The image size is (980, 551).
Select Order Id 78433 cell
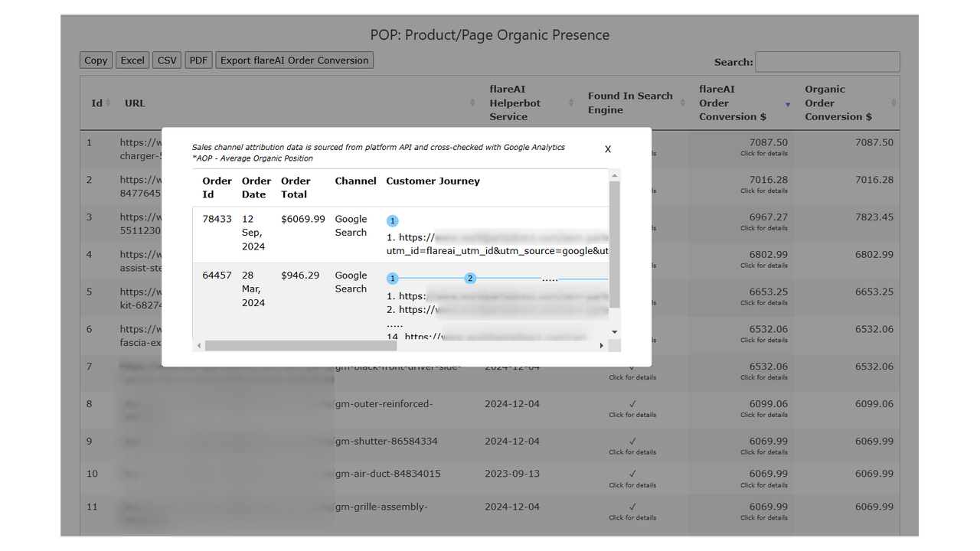pos(217,219)
